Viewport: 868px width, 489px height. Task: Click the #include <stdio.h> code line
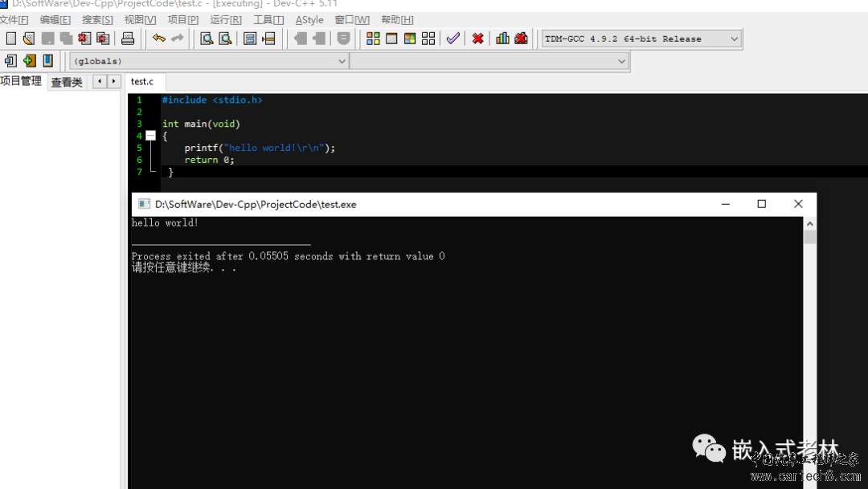click(212, 100)
